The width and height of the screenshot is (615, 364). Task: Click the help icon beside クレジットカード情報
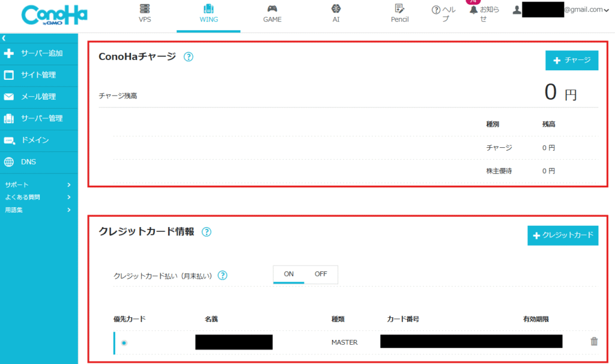tap(207, 232)
